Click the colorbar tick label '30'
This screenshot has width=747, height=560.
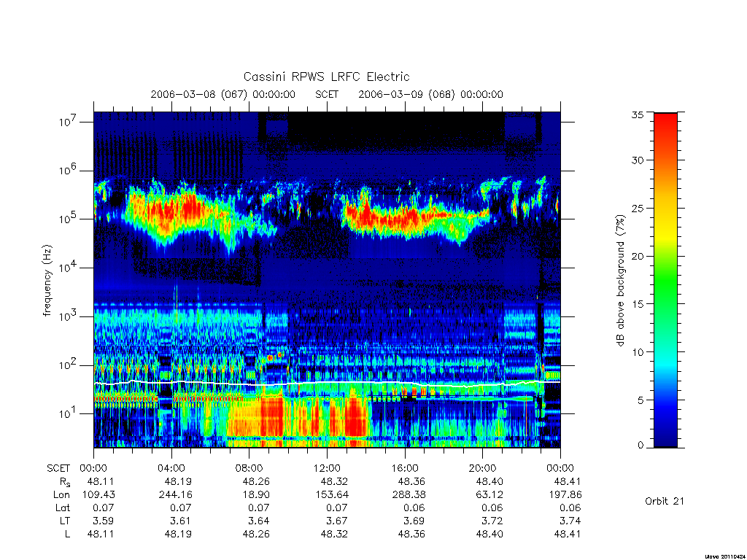[x=638, y=160]
